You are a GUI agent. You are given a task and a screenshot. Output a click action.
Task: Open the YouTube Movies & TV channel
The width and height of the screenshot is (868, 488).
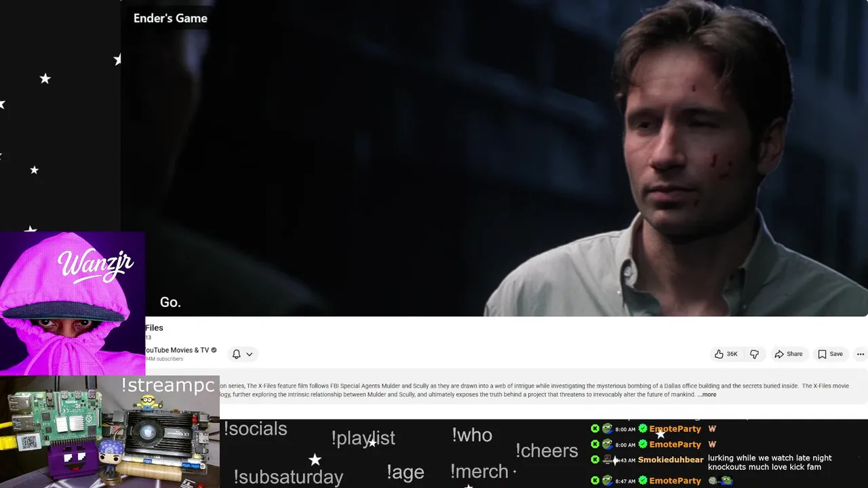pos(176,350)
